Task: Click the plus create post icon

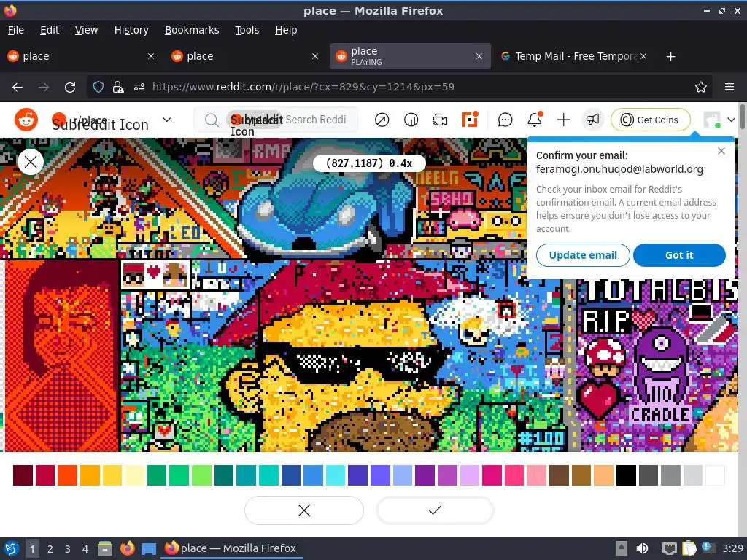Action: coord(564,120)
